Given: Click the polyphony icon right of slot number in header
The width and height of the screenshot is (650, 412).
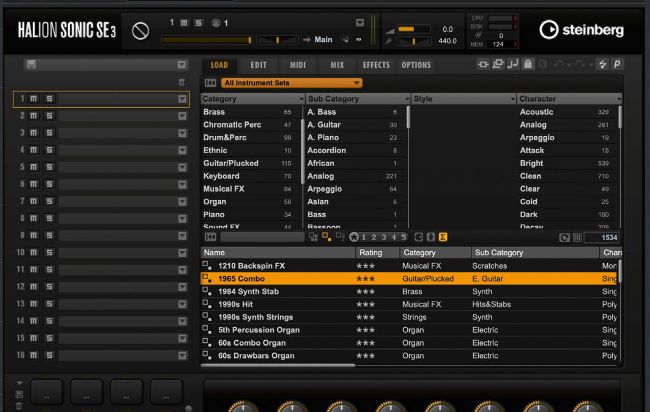Looking at the screenshot, I should 216,23.
